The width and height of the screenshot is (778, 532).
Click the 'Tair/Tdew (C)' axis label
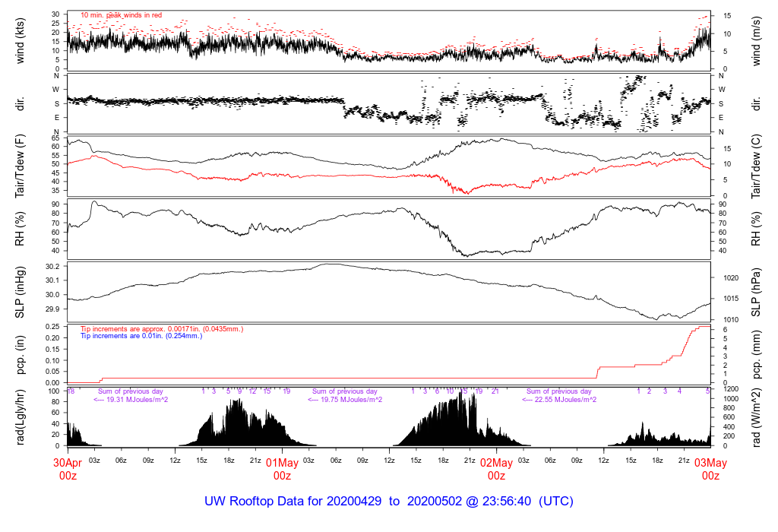756,166
